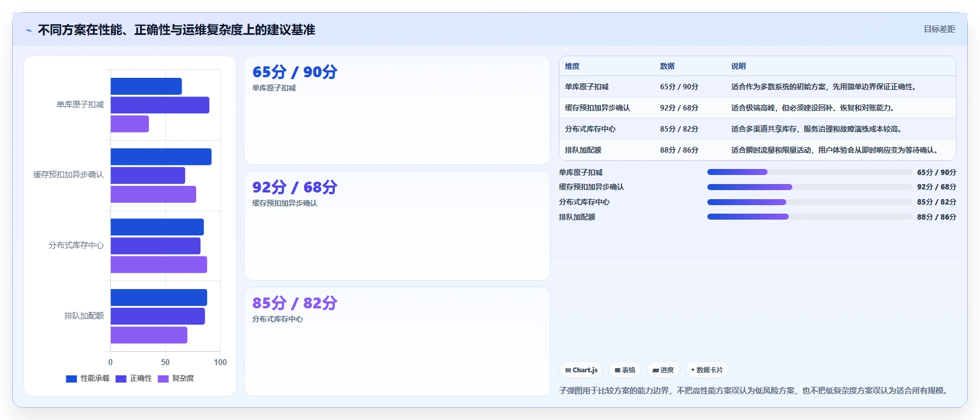Click the footnote text about 子弹图
Viewport: 980px width, 420px height.
(755, 391)
